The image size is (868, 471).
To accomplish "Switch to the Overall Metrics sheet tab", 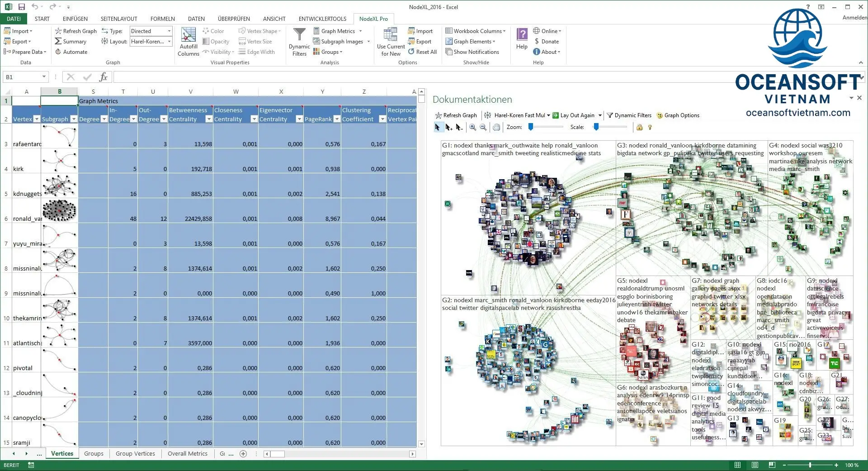I will click(x=187, y=454).
